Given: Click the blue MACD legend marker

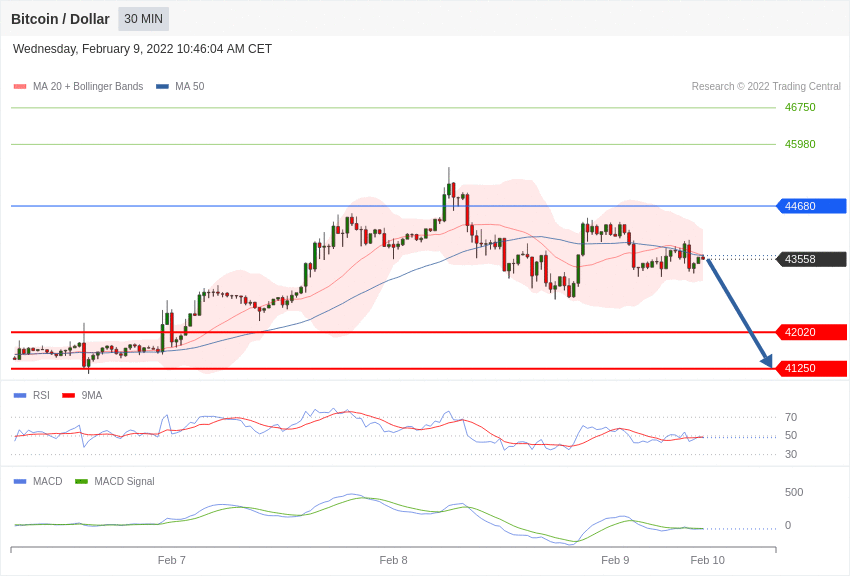Looking at the screenshot, I should coord(20,482).
